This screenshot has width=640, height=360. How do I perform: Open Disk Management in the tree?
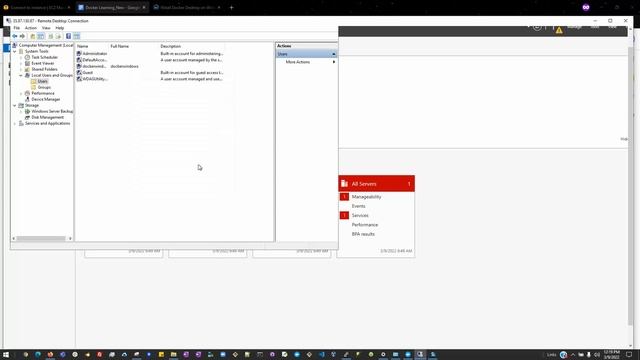47,117
